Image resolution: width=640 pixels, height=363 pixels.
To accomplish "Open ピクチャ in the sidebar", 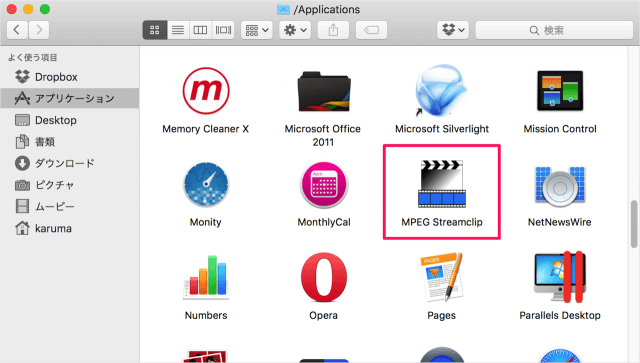I will 70,185.
